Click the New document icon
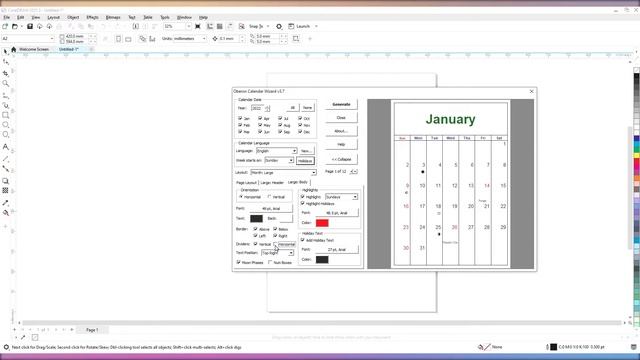Viewport: 640px width, 360px height. 5,26
